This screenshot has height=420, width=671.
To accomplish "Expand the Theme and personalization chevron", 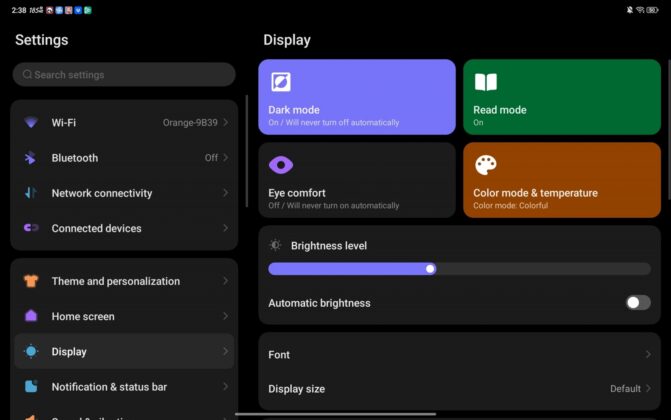I will tap(226, 281).
